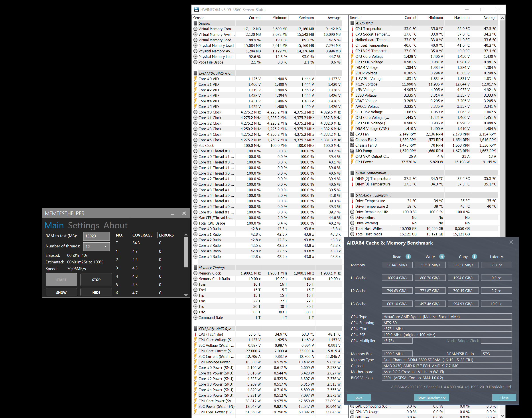Image resolution: width=532 pixels, height=418 pixels.
Task: Click the Read info icon in AIDA64
Action: (x=408, y=257)
